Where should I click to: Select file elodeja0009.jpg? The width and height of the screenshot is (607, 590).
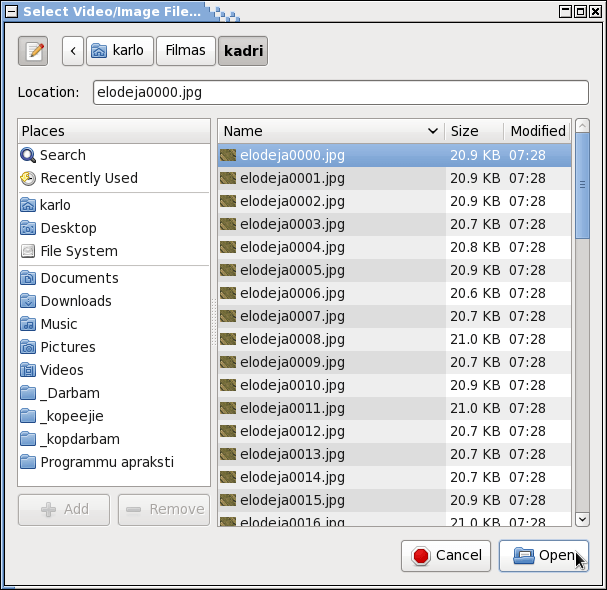click(x=394, y=362)
